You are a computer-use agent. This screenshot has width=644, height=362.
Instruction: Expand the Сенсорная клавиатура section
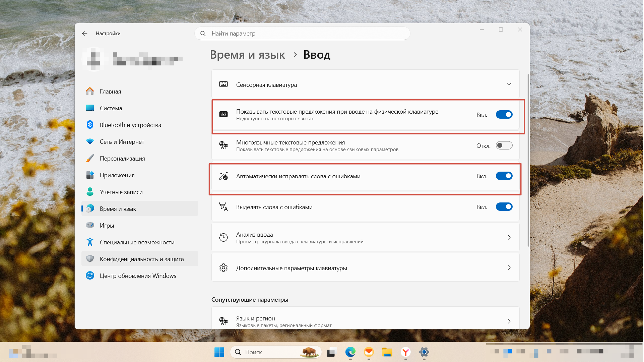[x=509, y=84]
